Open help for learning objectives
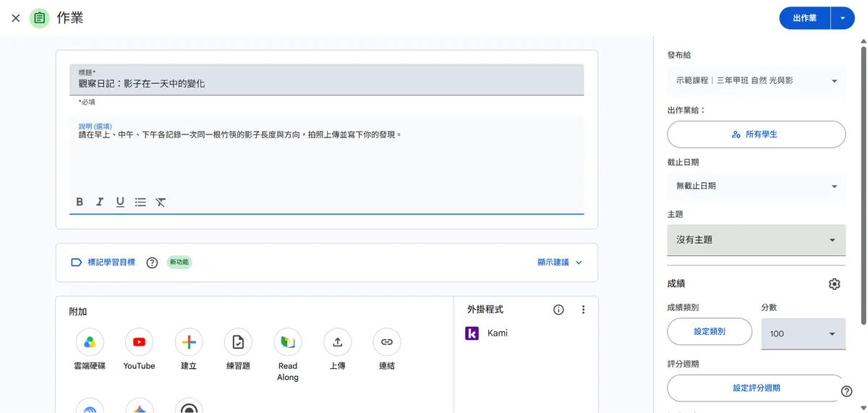The height and width of the screenshot is (413, 868). click(x=152, y=263)
